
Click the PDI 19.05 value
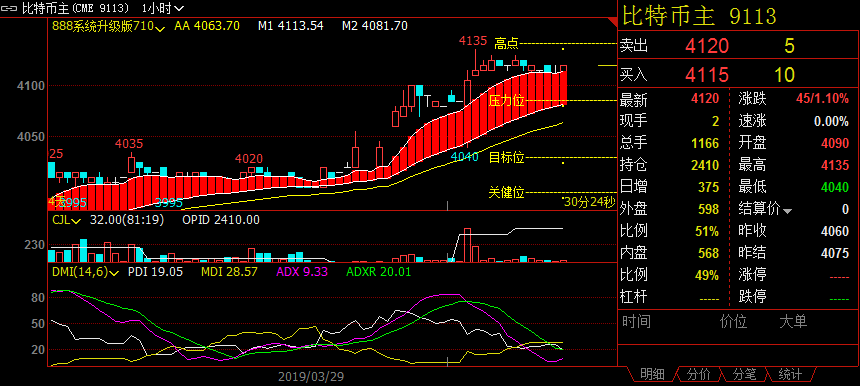click(x=155, y=271)
